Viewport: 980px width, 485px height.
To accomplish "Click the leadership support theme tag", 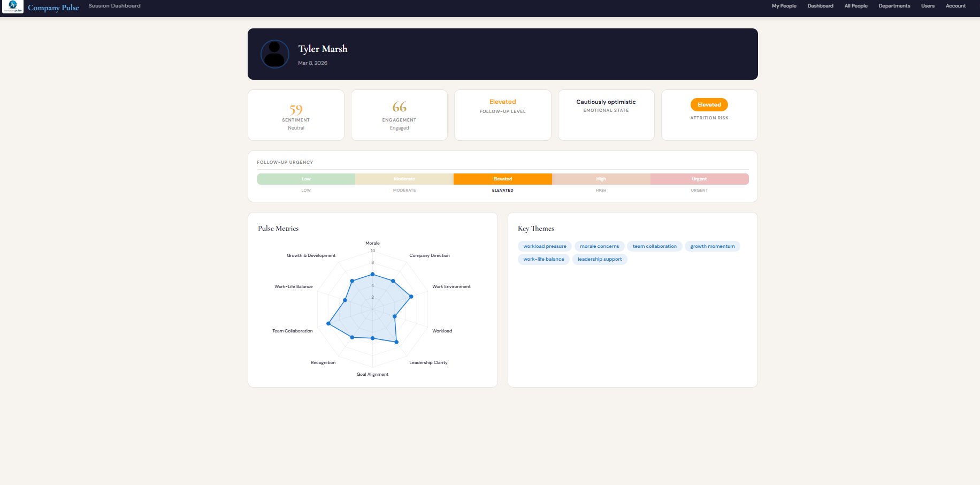I will click(x=599, y=259).
